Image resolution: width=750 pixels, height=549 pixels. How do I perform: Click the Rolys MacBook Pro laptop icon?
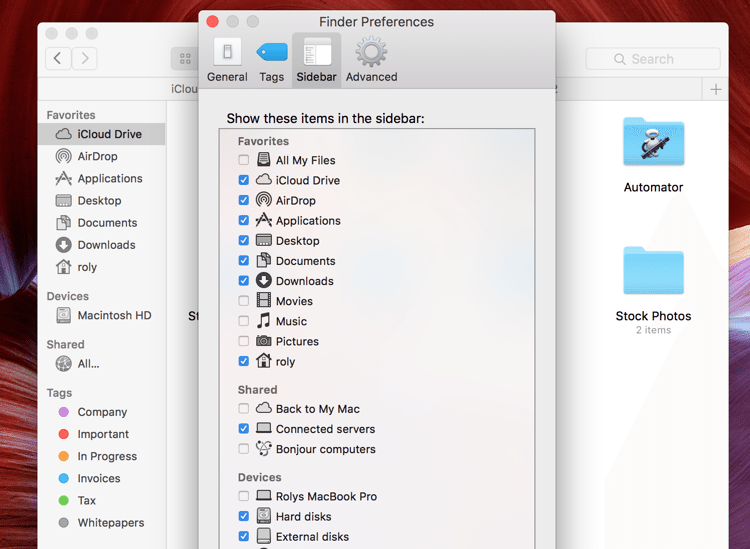tap(264, 495)
